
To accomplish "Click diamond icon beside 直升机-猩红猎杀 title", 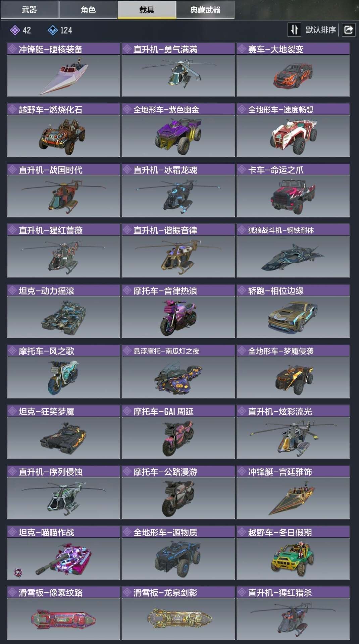I will [242, 593].
